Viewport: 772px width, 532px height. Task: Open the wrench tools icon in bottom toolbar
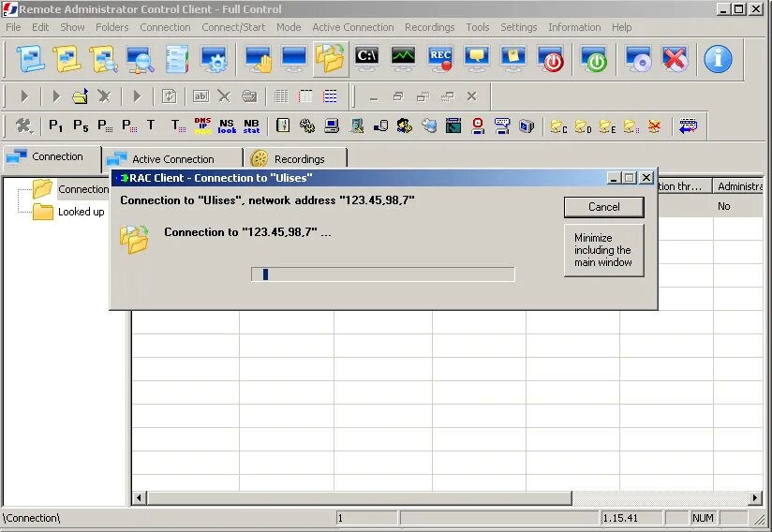(23, 126)
